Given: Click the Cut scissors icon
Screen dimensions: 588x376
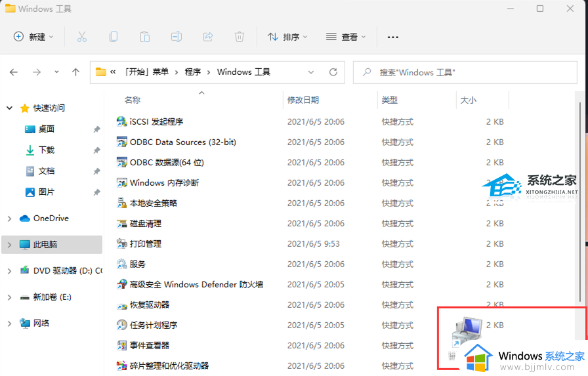Looking at the screenshot, I should (82, 37).
